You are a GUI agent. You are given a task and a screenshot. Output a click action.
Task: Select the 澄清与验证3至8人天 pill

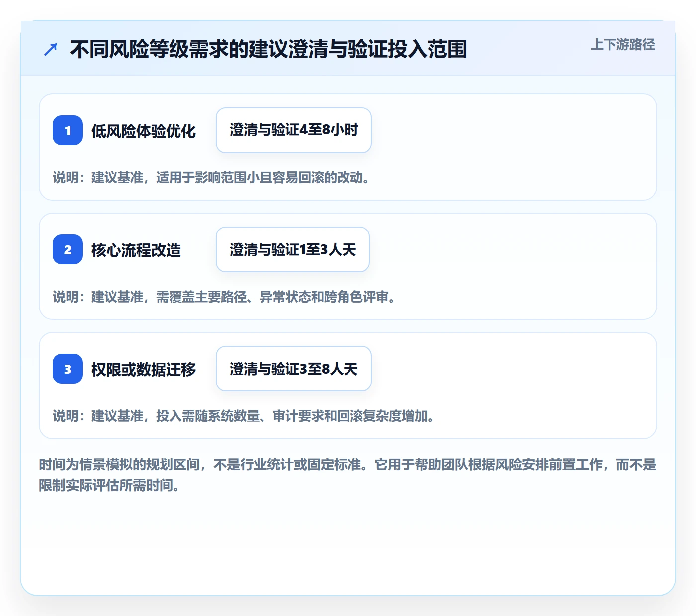(294, 369)
